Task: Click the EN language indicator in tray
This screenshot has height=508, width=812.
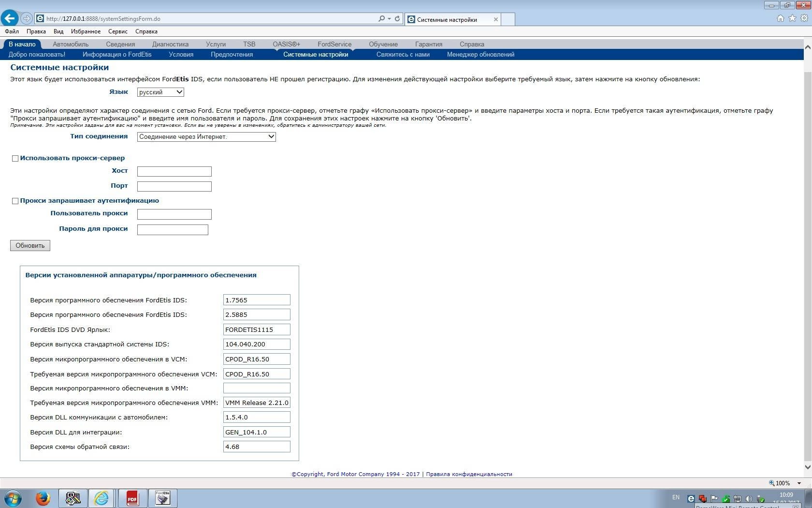Action: point(676,497)
